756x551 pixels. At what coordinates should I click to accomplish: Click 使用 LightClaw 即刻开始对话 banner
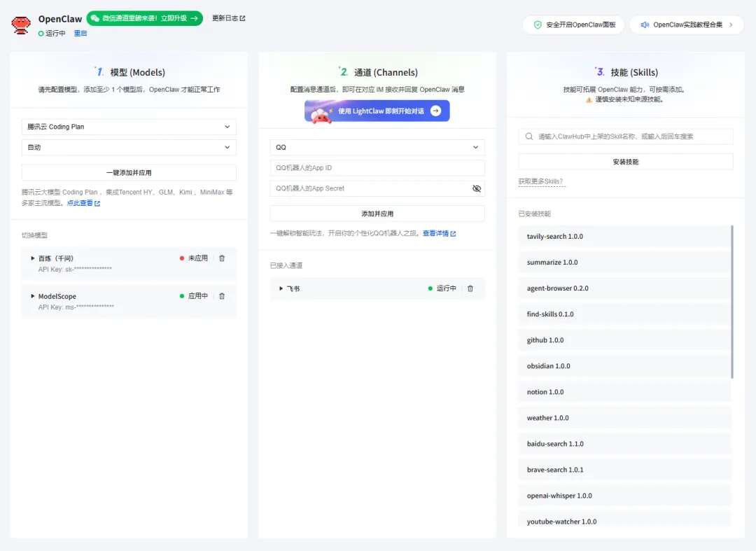tap(377, 111)
